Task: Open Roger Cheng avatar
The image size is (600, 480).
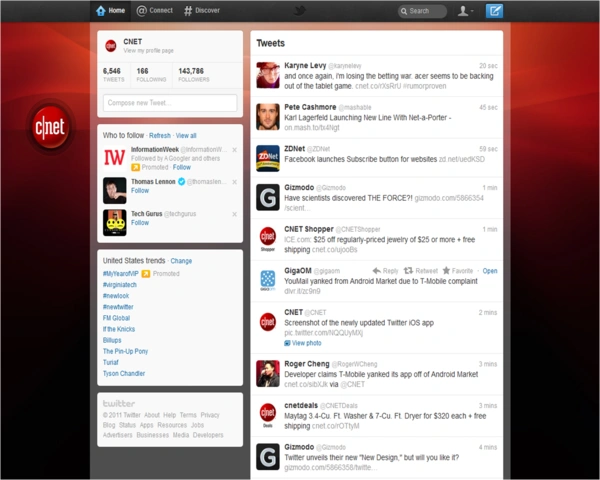Action: point(267,373)
